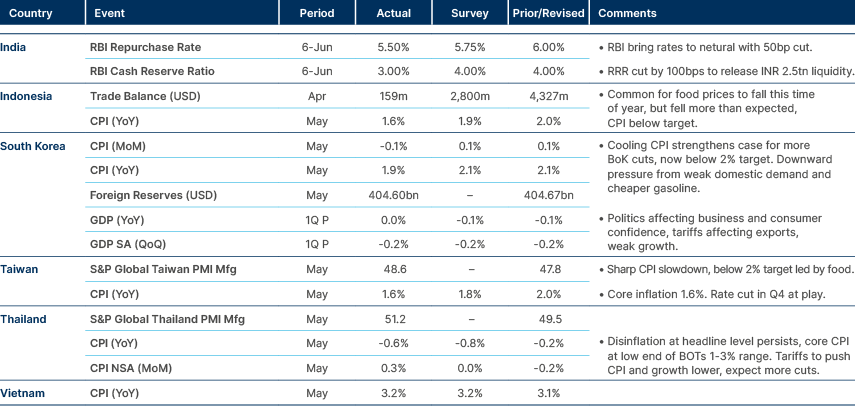Click the Apr period cell
Image resolution: width=855 pixels, height=406 pixels.
tap(317, 96)
